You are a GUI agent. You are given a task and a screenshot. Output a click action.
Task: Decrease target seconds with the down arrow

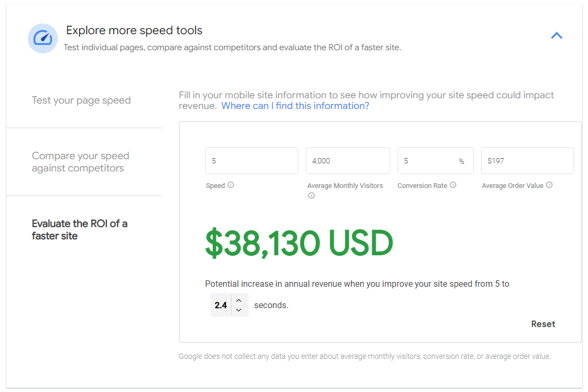coord(239,310)
